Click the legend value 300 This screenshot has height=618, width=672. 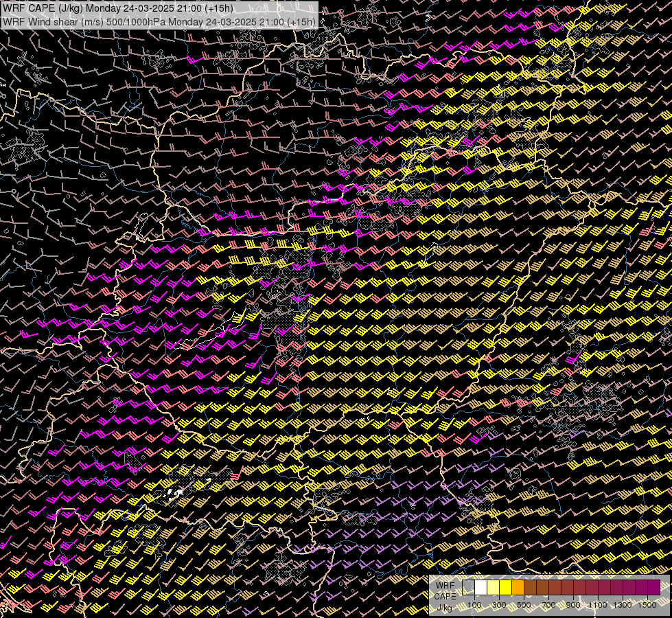(499, 605)
